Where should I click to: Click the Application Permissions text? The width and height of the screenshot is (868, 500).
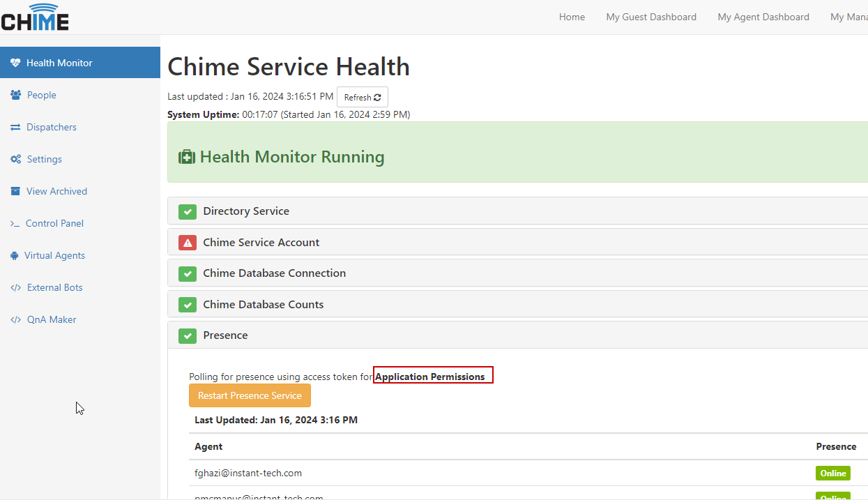430,377
